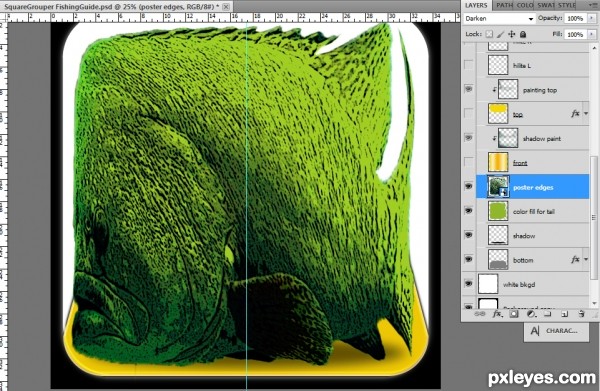Create new fill or adjustment layer
600x391 pixels.
click(x=531, y=314)
